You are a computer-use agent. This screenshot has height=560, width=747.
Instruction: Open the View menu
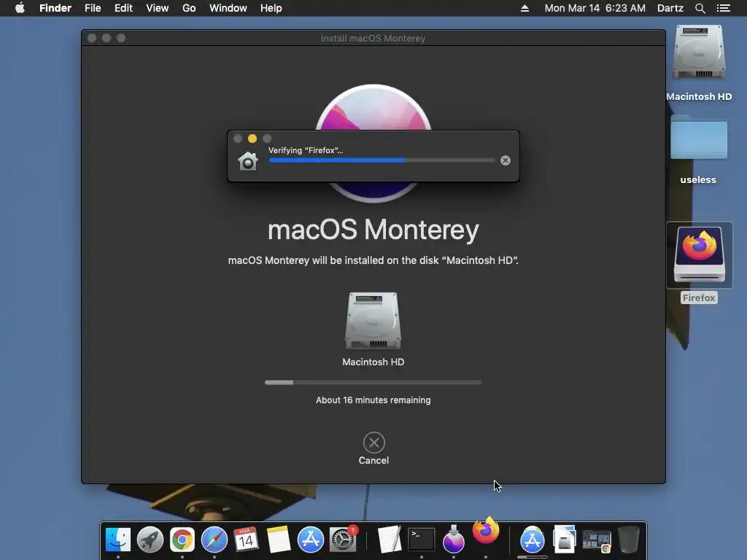pyautogui.click(x=158, y=8)
